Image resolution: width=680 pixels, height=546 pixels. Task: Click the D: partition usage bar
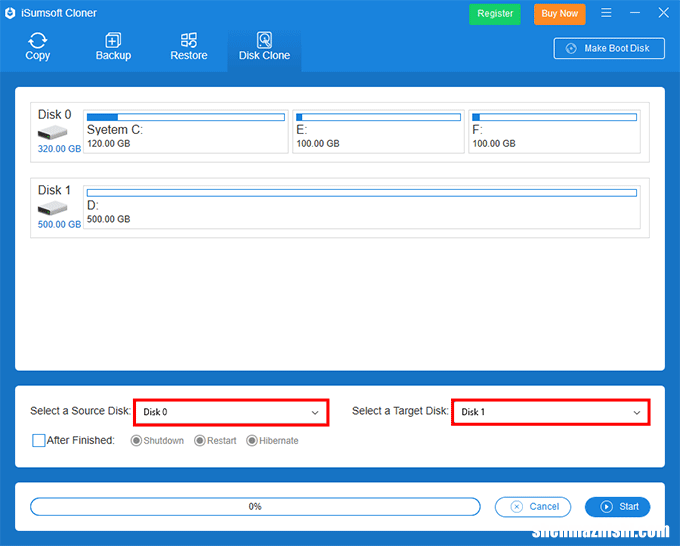[362, 193]
